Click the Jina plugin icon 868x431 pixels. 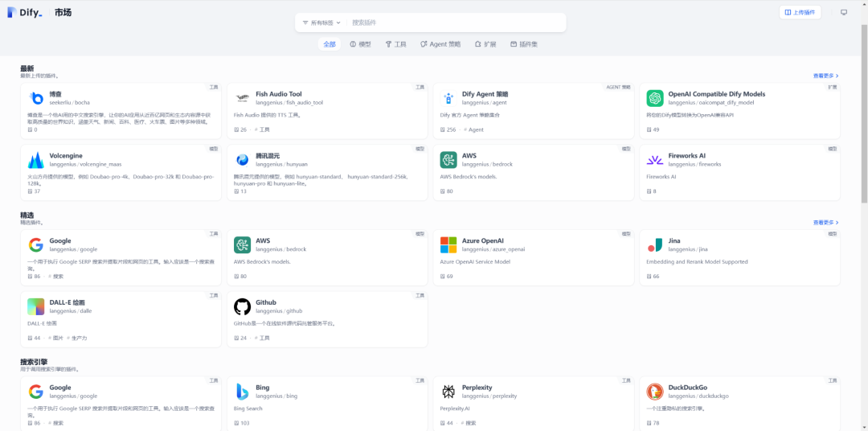[655, 245]
